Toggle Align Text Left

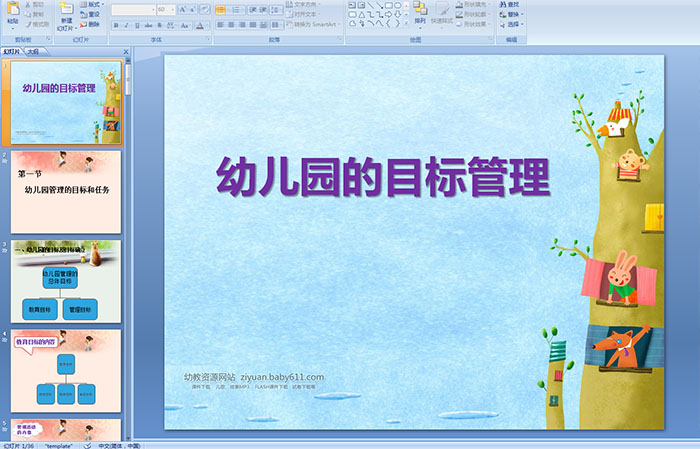(x=221, y=25)
